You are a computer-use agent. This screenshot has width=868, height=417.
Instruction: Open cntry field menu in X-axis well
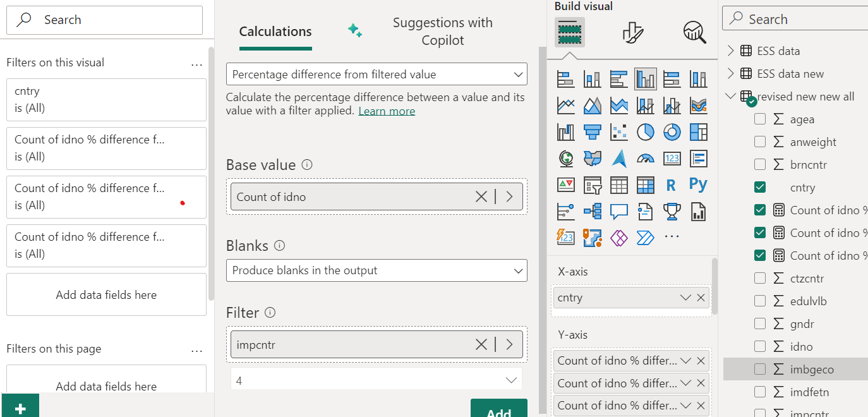coord(685,298)
